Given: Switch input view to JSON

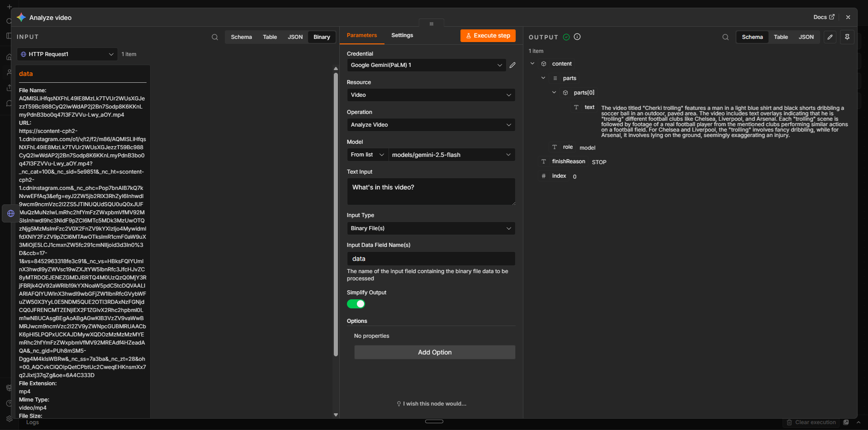Looking at the screenshot, I should pos(295,37).
